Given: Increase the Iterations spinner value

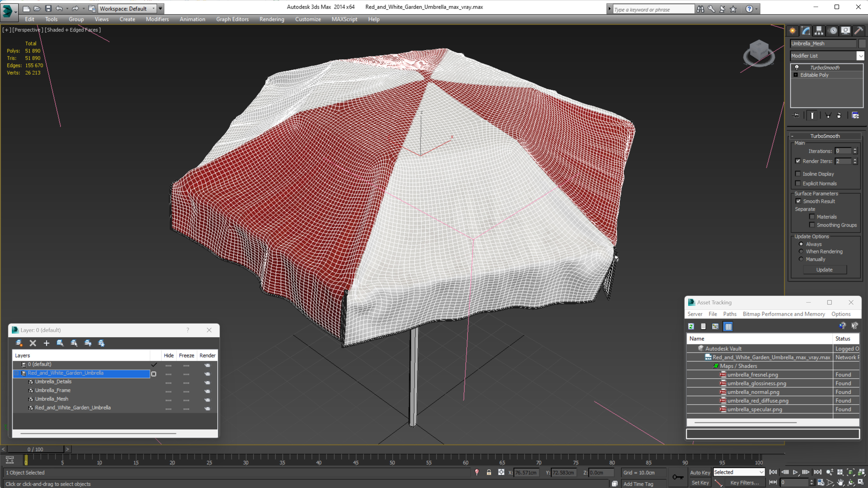Looking at the screenshot, I should (x=855, y=149).
